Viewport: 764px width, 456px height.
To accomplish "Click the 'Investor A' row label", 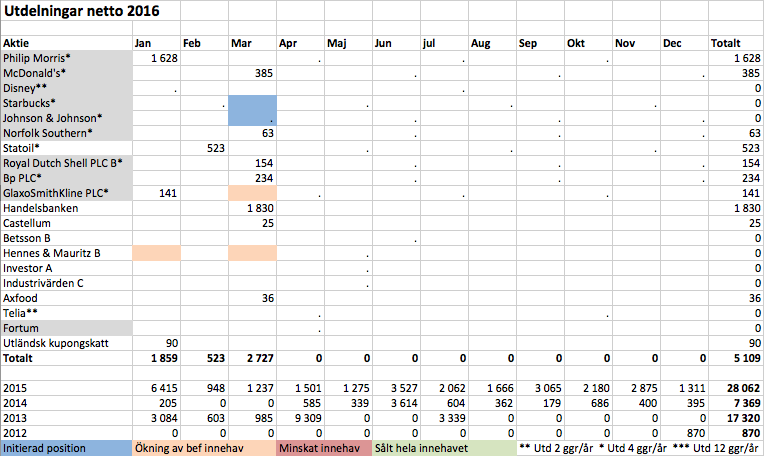I will 66,268.
